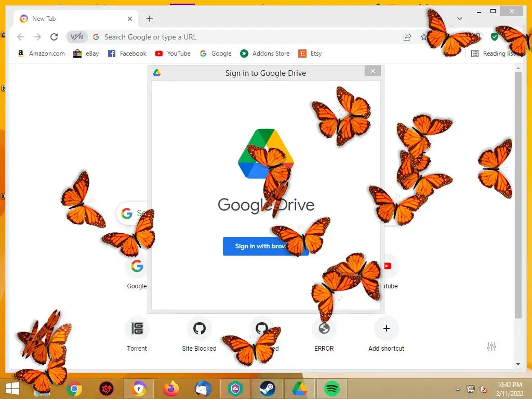Launch Google Chrome from the taskbar
Viewport: 532px width, 399px height.
click(74, 389)
